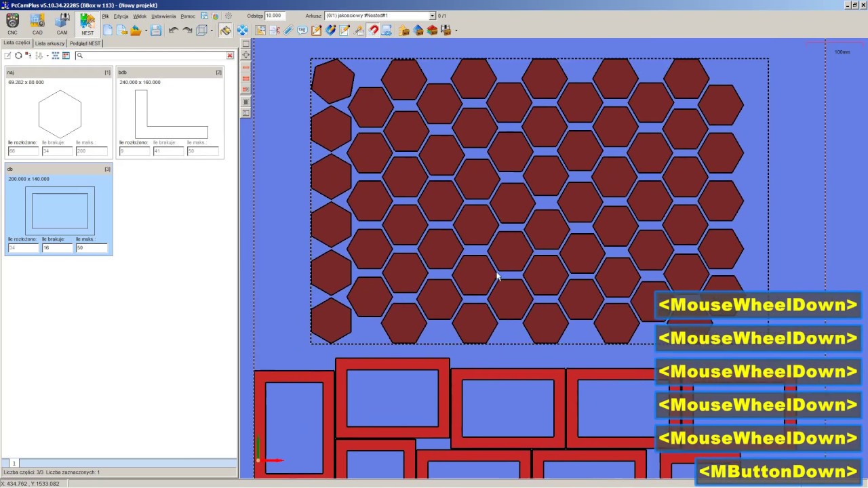The image size is (868, 488).
Task: Click the scissors cut tool icon
Action: point(275,30)
